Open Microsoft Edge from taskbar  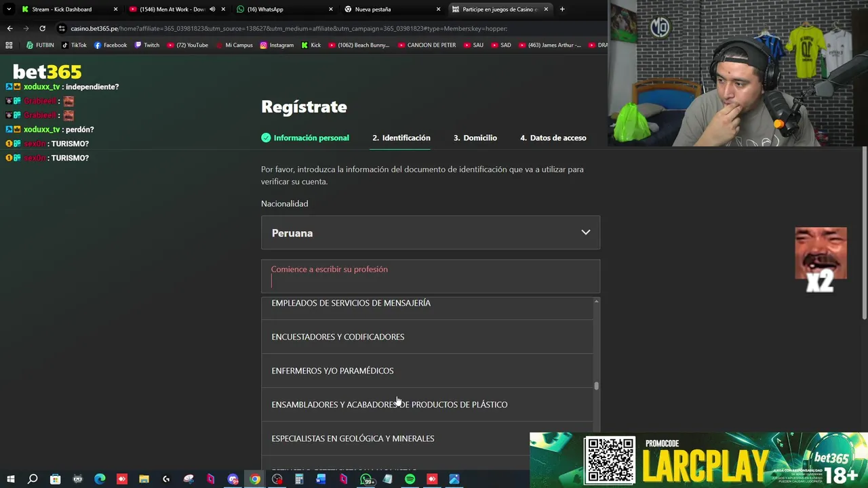click(100, 479)
